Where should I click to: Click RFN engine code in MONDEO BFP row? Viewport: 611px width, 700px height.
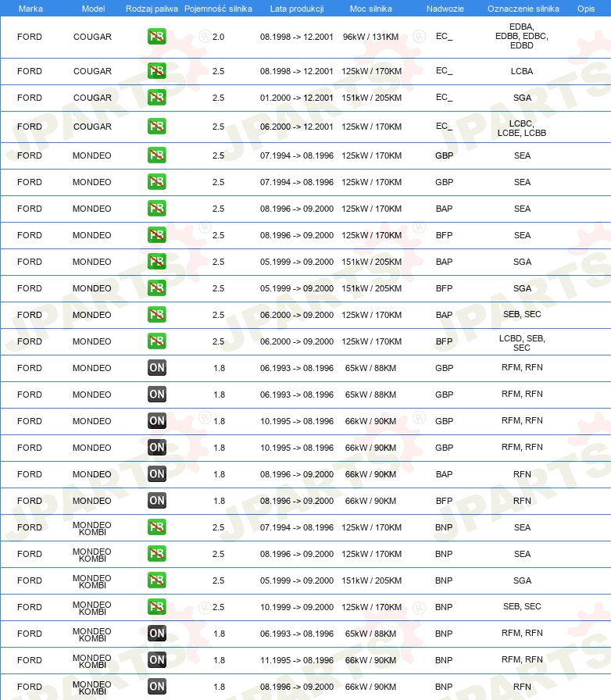tap(522, 501)
